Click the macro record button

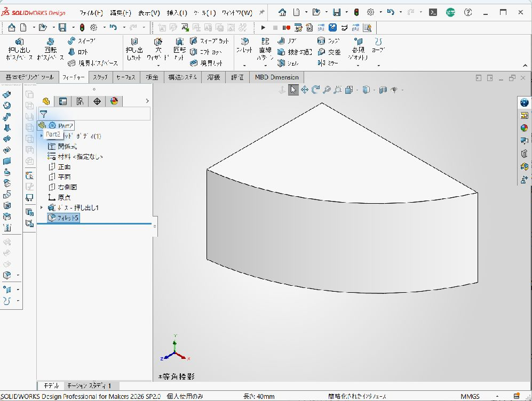[286, 28]
